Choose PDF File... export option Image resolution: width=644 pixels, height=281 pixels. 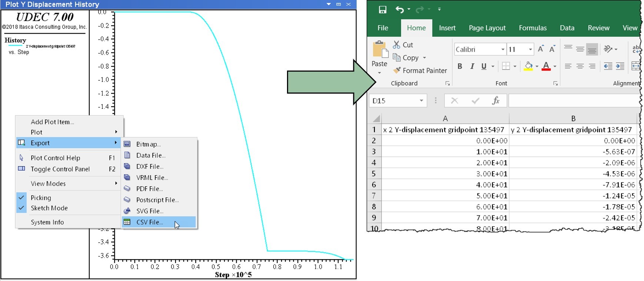click(x=159, y=189)
